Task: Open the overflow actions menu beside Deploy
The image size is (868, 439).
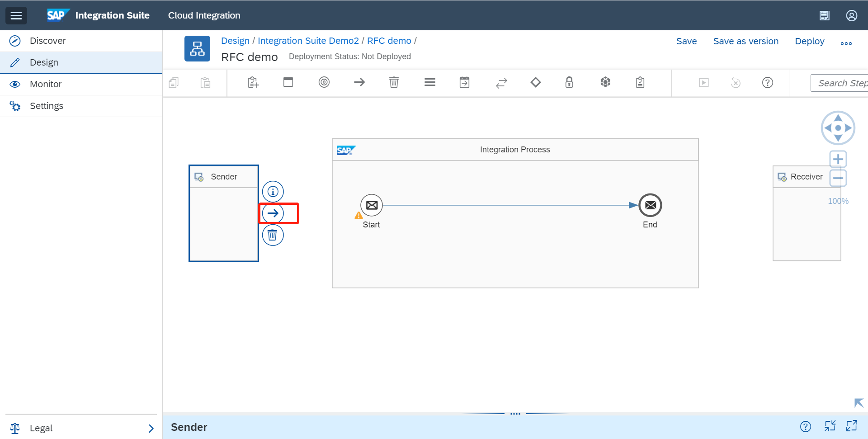Action: 846,42
